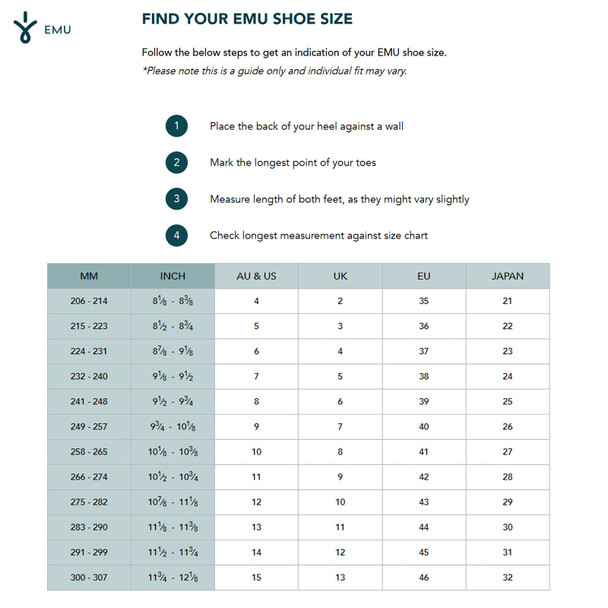Select the 206 - 214 mm cell
The height and width of the screenshot is (608, 608).
[89, 301]
